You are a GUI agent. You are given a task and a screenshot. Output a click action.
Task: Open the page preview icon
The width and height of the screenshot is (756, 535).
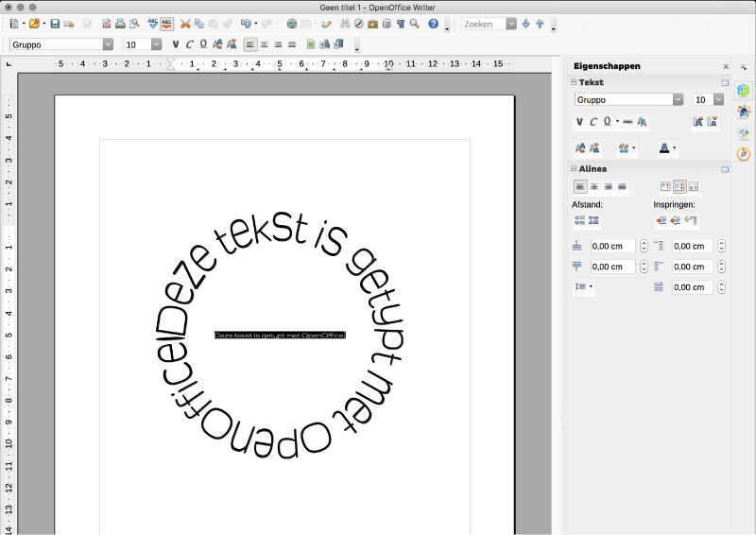point(134,24)
